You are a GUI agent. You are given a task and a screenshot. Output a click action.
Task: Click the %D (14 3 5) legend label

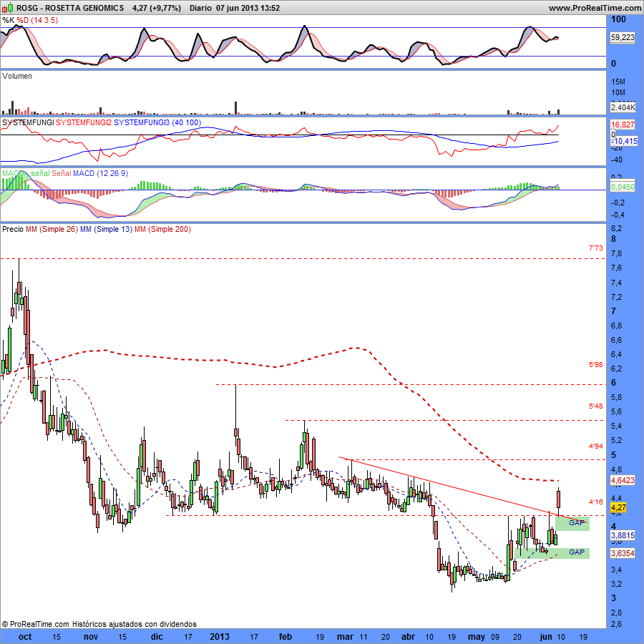[x=37, y=20]
